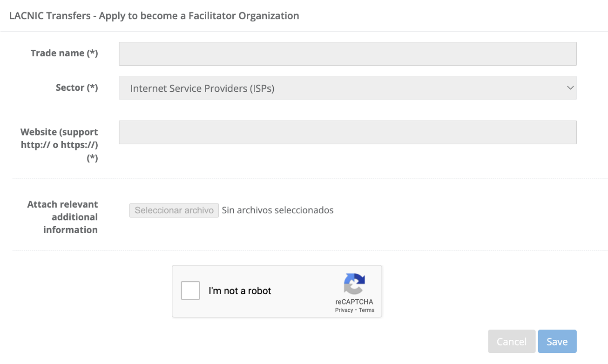This screenshot has width=608, height=364.
Task: Cancel the facilitator application form
Action: point(511,342)
